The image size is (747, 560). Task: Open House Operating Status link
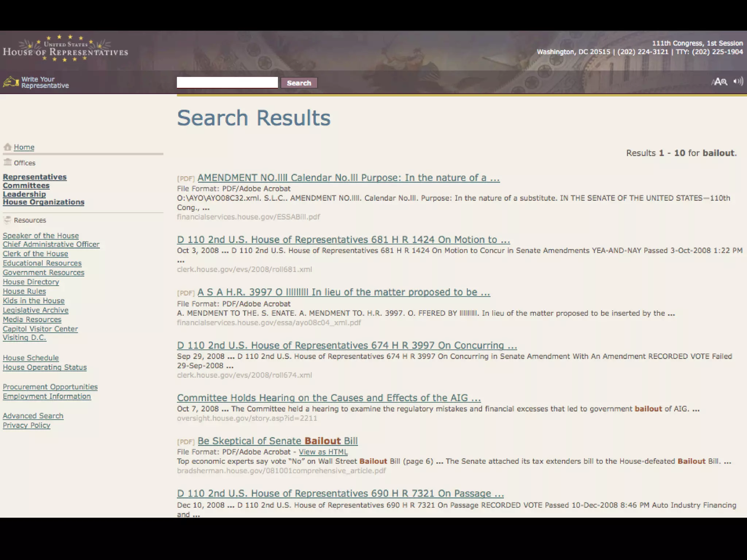tap(45, 367)
